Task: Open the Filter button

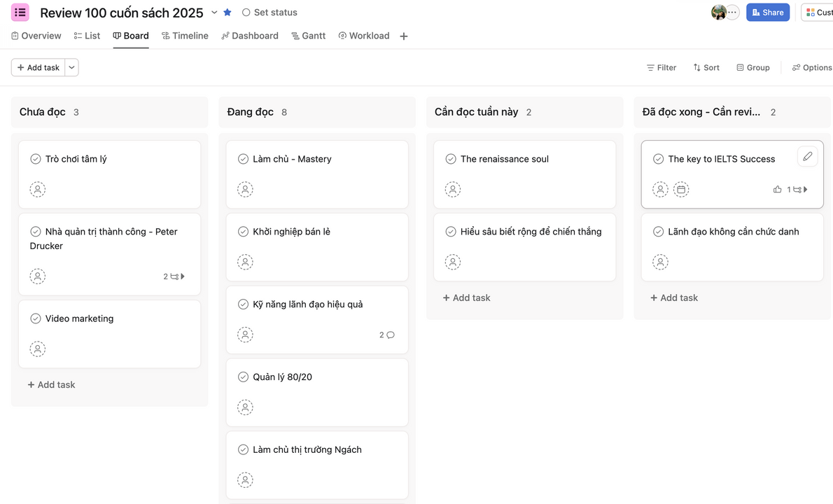Action: click(x=661, y=68)
